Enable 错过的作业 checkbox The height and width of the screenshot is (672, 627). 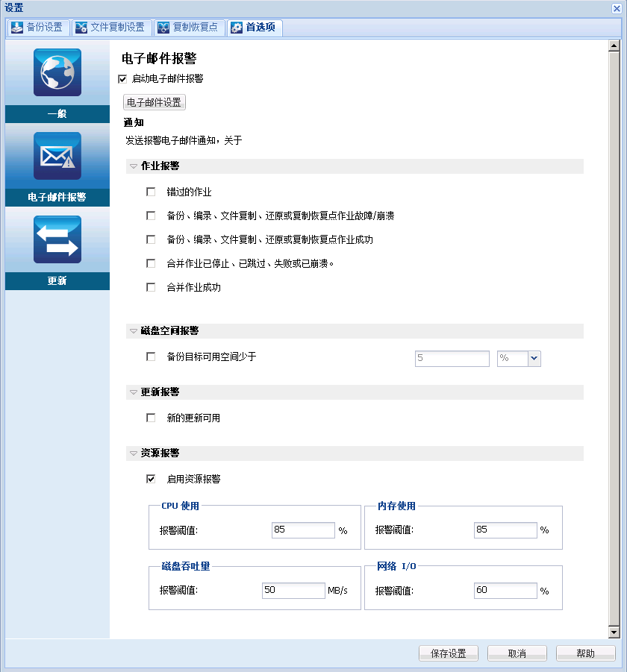tap(151, 192)
